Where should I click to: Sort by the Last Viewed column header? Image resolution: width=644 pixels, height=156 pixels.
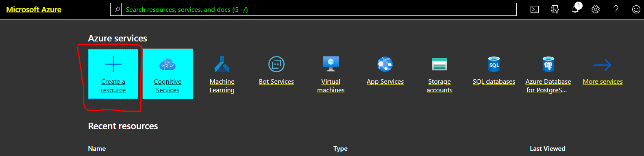(x=548, y=149)
